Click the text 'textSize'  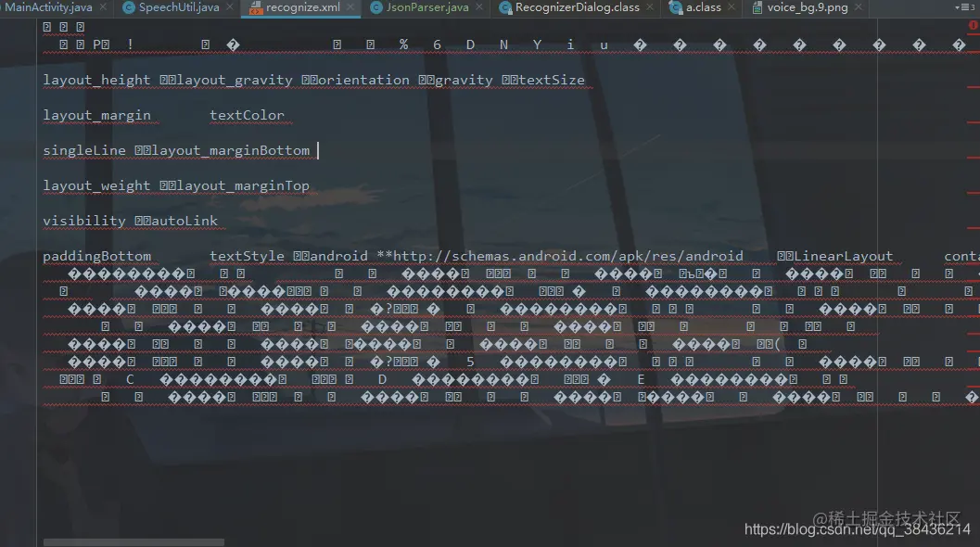(552, 80)
